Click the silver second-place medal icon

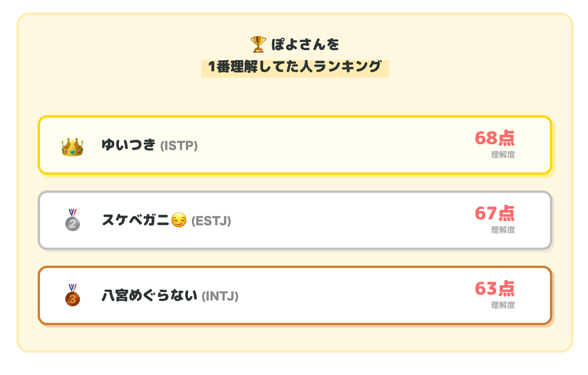[73, 220]
